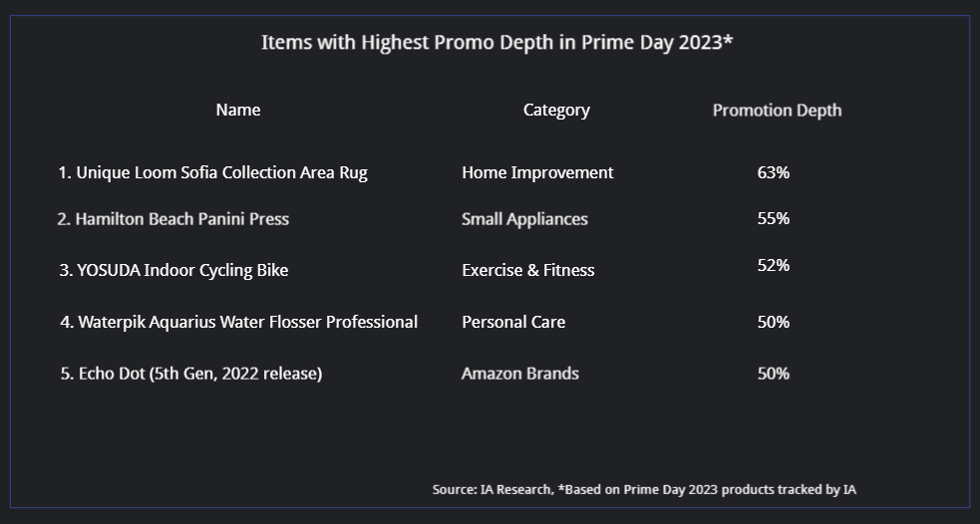Click the 52% promotion depth value

click(x=773, y=265)
